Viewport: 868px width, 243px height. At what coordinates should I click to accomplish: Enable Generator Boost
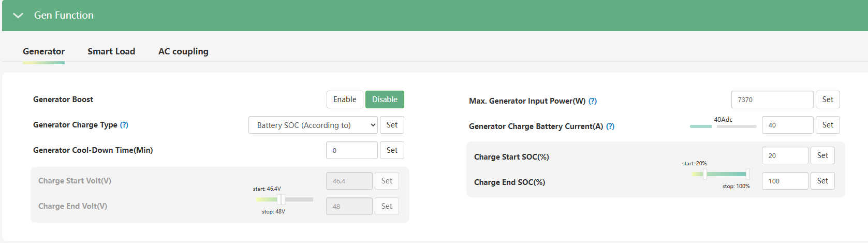[345, 99]
